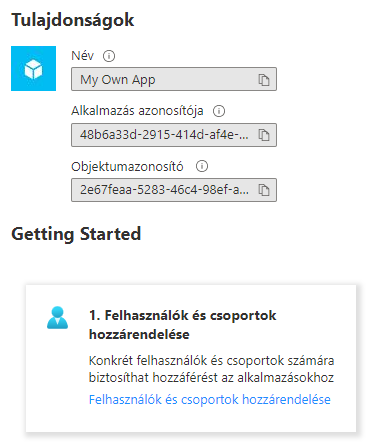The image size is (371, 445).
Task: Copy the My Own App name
Action: pos(264,80)
